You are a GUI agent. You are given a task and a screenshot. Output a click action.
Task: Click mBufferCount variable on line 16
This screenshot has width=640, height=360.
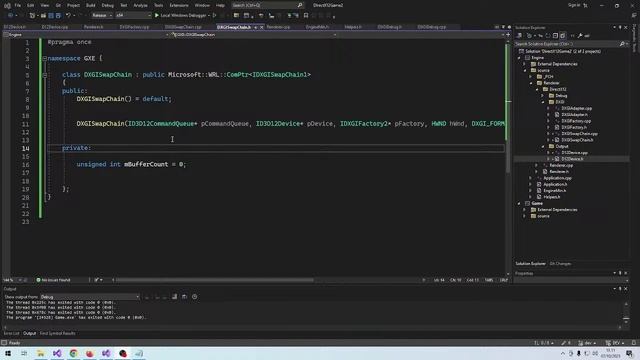[x=146, y=164]
